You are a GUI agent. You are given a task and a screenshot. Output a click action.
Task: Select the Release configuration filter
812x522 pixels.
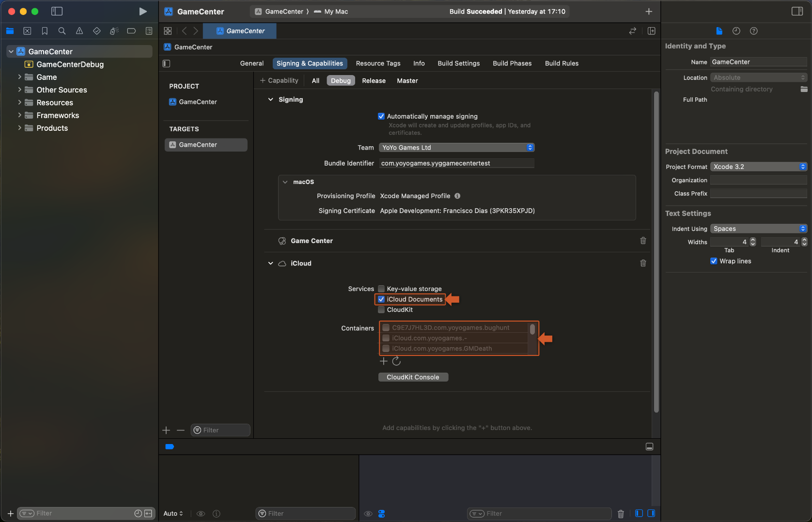[374, 81]
